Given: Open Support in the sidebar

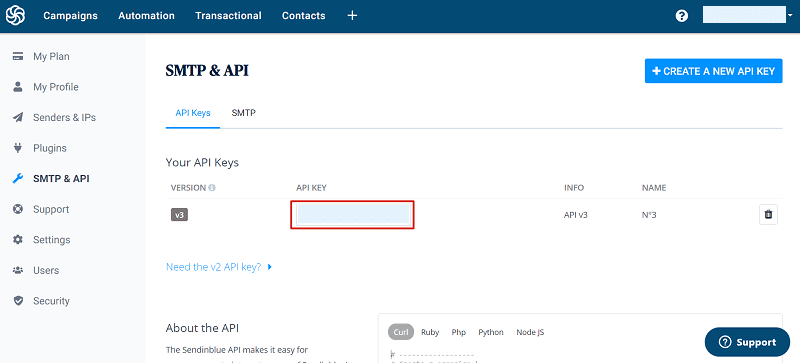Looking at the screenshot, I should click(x=51, y=209).
